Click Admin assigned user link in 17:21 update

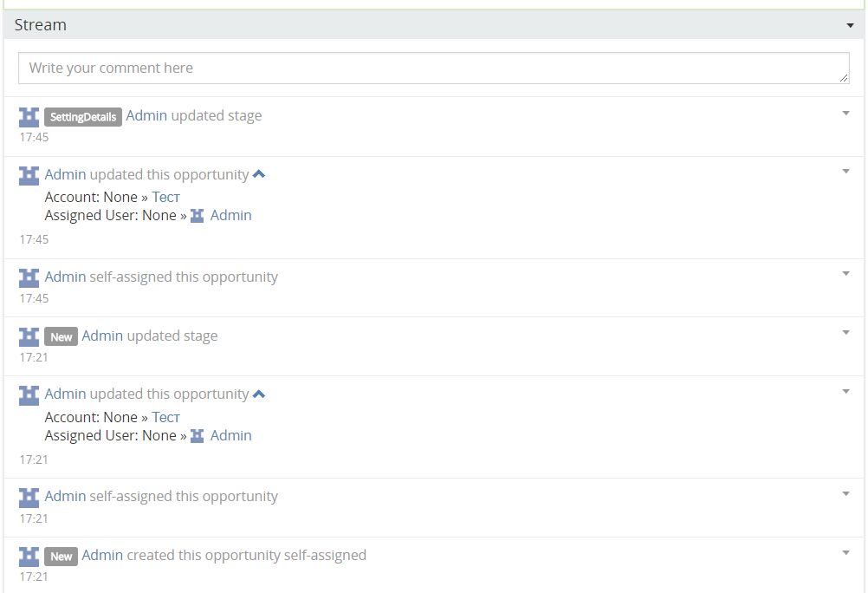click(x=230, y=436)
